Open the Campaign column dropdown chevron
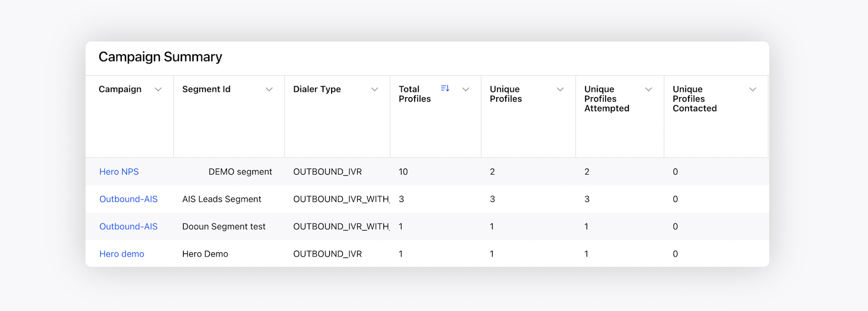 158,89
